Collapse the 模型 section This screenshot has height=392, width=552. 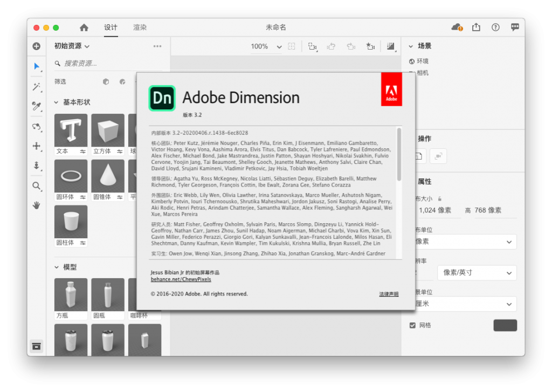tap(56, 267)
